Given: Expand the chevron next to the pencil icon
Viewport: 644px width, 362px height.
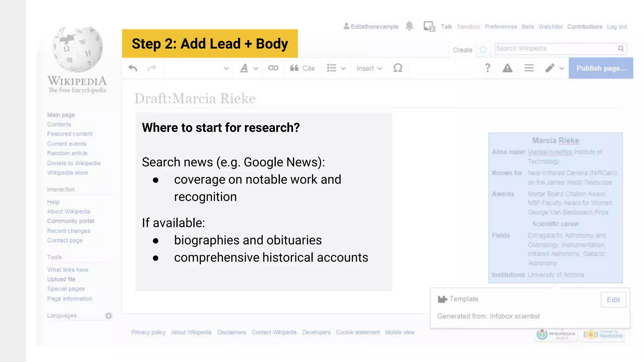Looking at the screenshot, I should point(562,69).
